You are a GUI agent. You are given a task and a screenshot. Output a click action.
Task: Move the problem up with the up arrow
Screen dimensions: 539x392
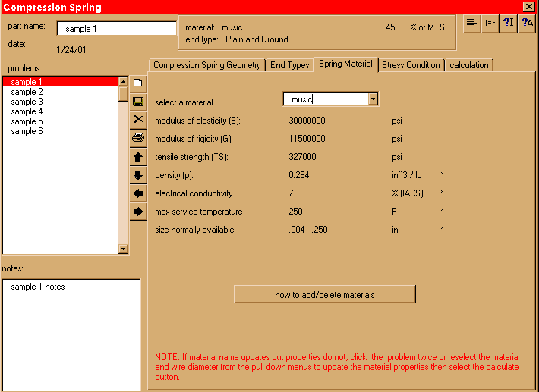pos(138,157)
